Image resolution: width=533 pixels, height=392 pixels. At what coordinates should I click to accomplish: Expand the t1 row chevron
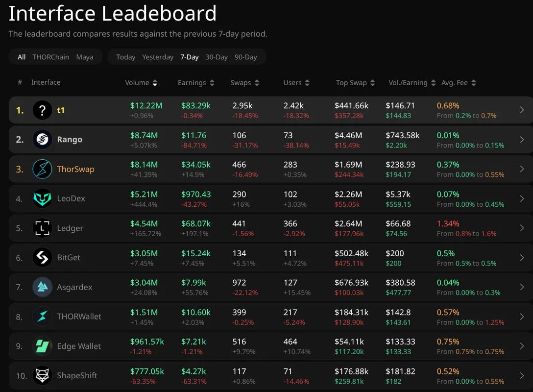pyautogui.click(x=522, y=110)
